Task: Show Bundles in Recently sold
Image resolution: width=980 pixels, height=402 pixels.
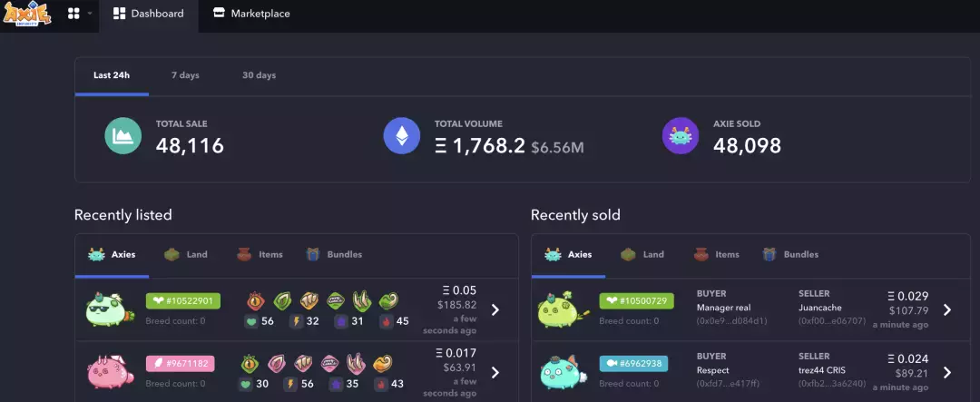Action: tap(790, 254)
